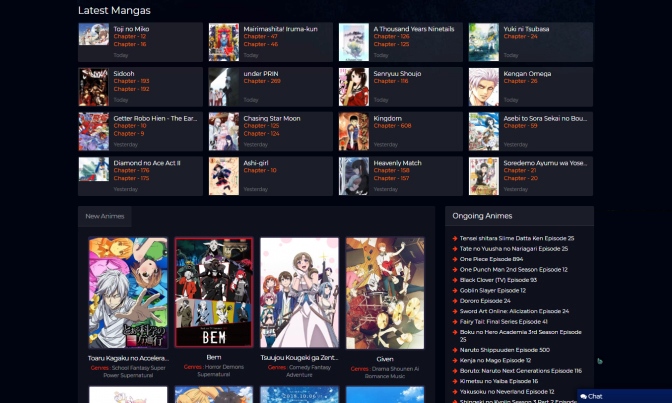
Task: Click Senryuu Shoujo cover thumbnail
Action: coord(354,87)
